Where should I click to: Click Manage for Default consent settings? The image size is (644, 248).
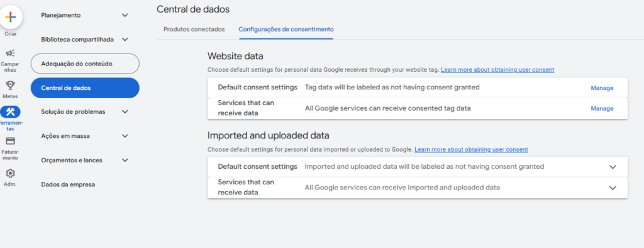602,88
